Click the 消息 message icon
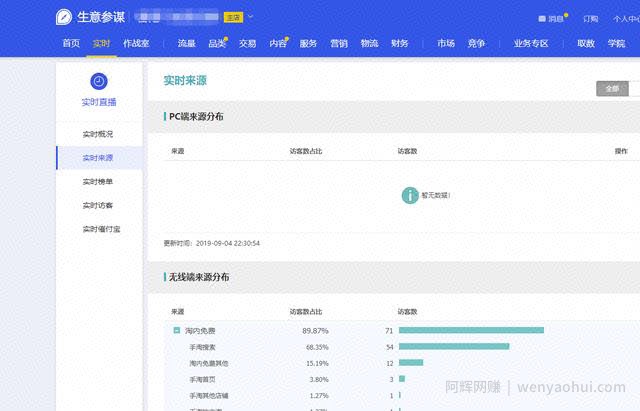Image resolution: width=640 pixels, height=411 pixels. coord(542,19)
